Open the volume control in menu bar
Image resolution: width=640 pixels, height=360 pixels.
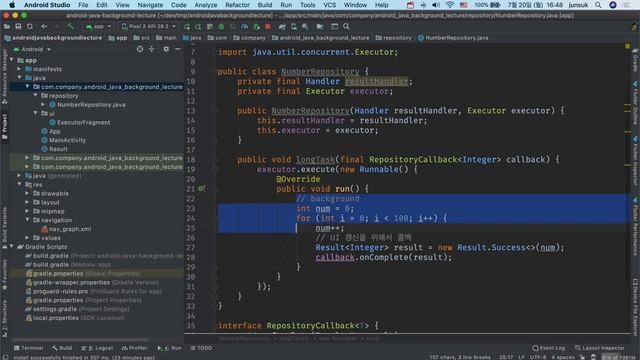point(436,5)
